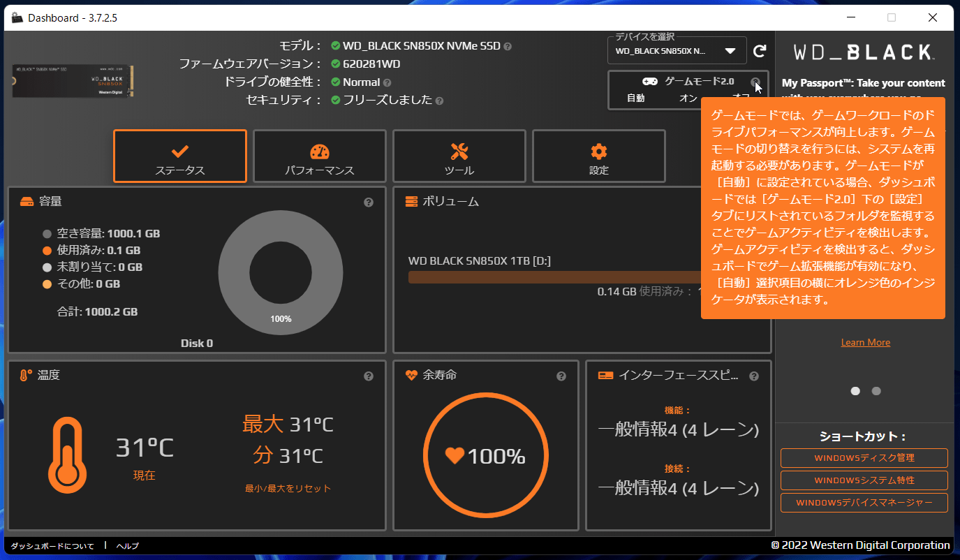
Task: Click the 容量 drive icon
Action: coord(27,202)
